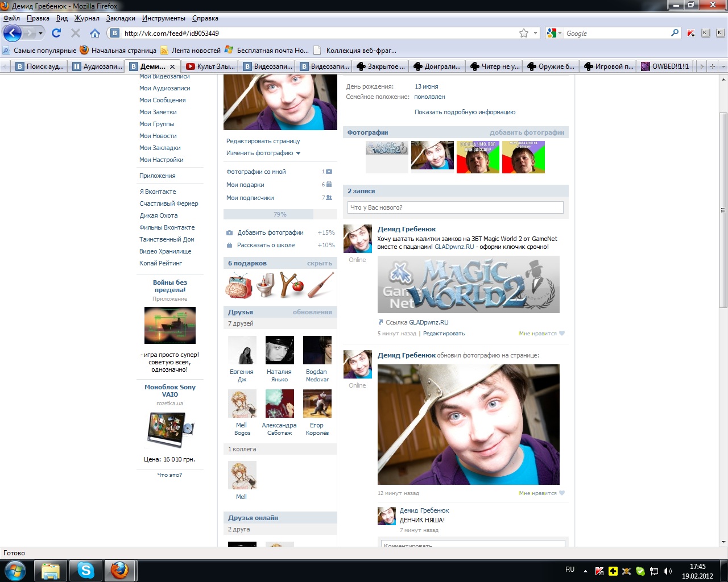The image size is (728, 582).
Task: Expand the Изменить фотографию dropdown
Action: tap(263, 153)
